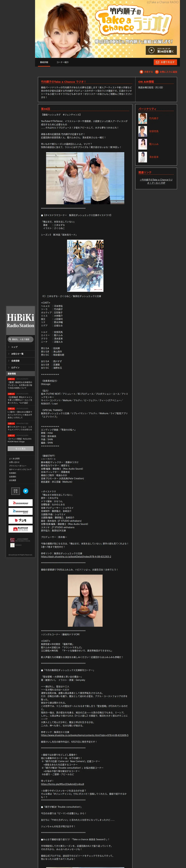186x868 pixels.
Task: Open the お便りを出す mail form button
Action: click(x=165, y=62)
